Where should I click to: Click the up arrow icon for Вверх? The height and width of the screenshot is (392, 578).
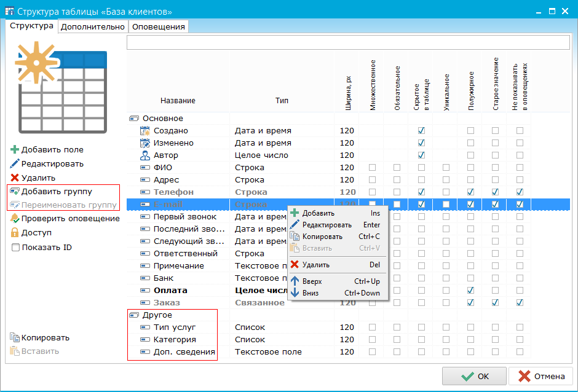(295, 281)
